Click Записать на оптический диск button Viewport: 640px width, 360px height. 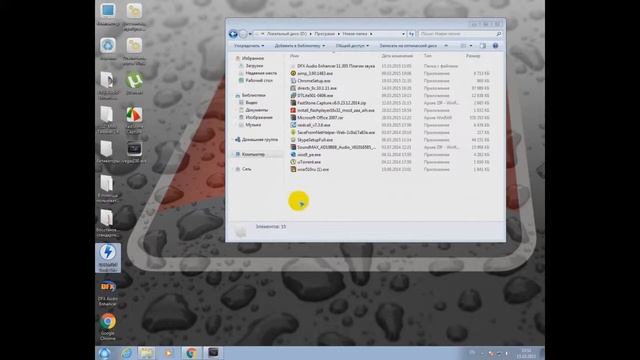(x=408, y=46)
